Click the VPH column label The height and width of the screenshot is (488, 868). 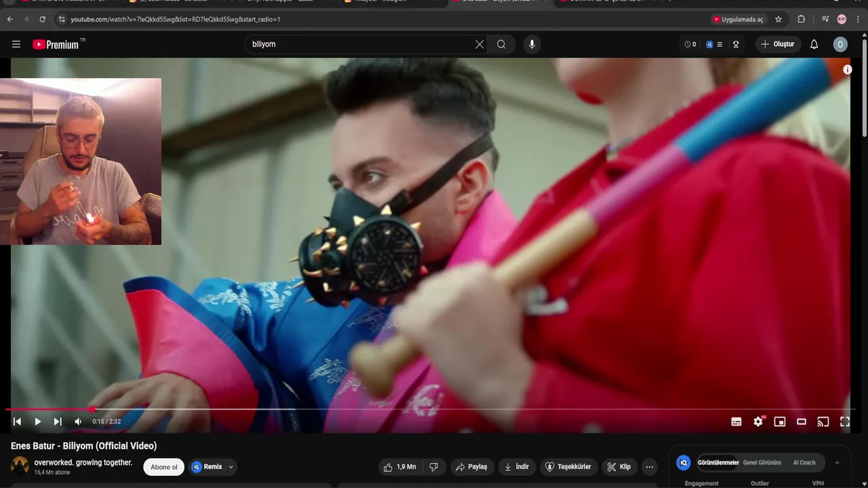(818, 483)
